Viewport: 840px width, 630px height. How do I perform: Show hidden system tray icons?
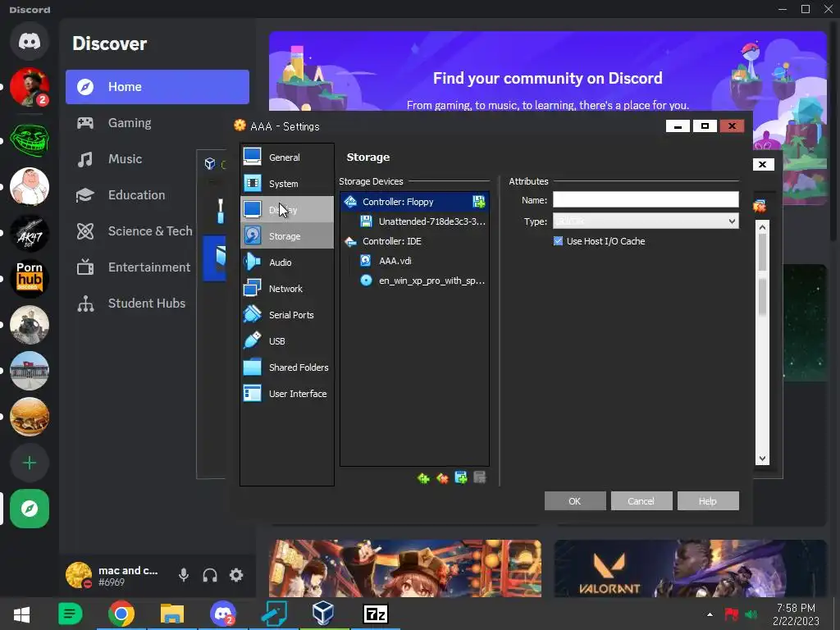click(x=710, y=614)
